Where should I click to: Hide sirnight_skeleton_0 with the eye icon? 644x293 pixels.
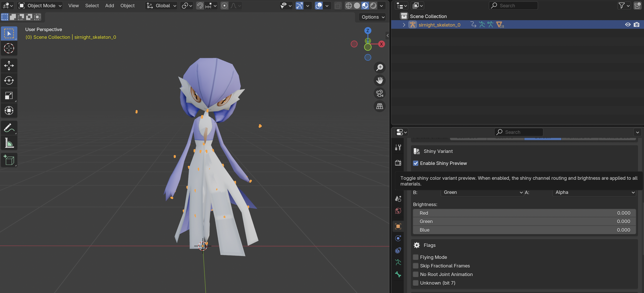coord(627,24)
